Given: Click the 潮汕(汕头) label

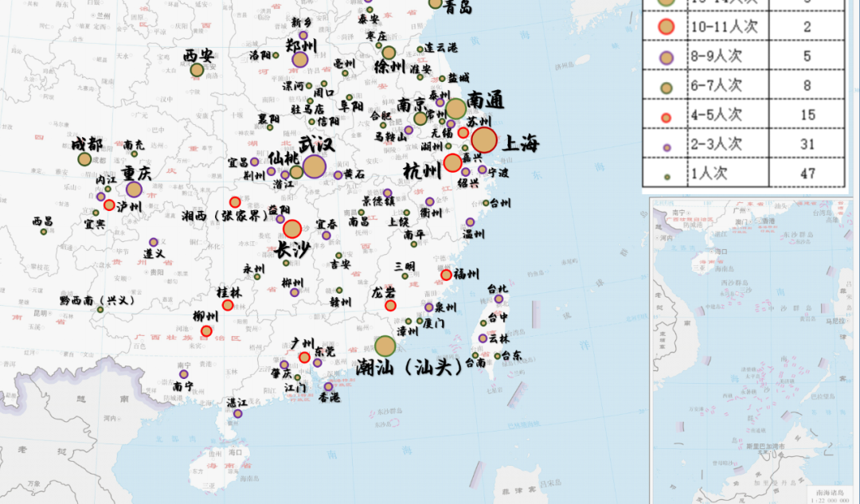Looking at the screenshot, I should pyautogui.click(x=409, y=366).
